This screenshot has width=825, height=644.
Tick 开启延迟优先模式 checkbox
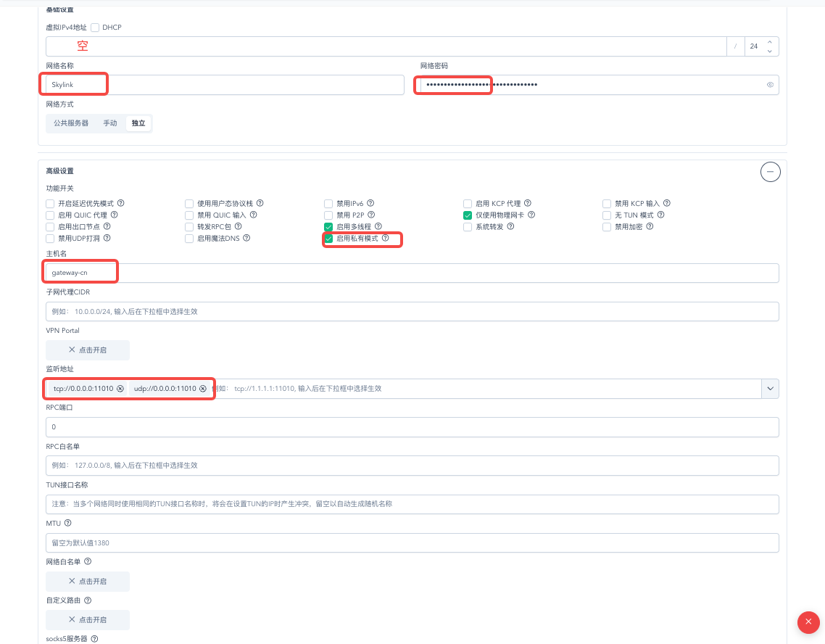click(50, 204)
